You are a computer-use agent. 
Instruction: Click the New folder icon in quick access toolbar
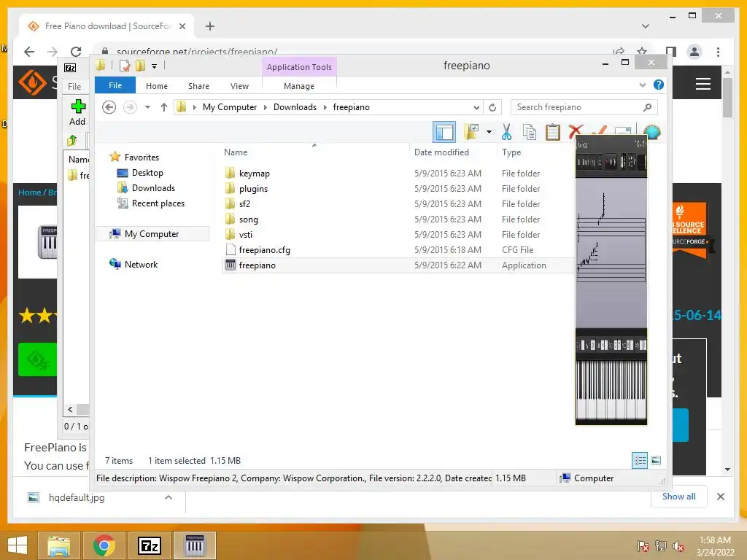(140, 66)
